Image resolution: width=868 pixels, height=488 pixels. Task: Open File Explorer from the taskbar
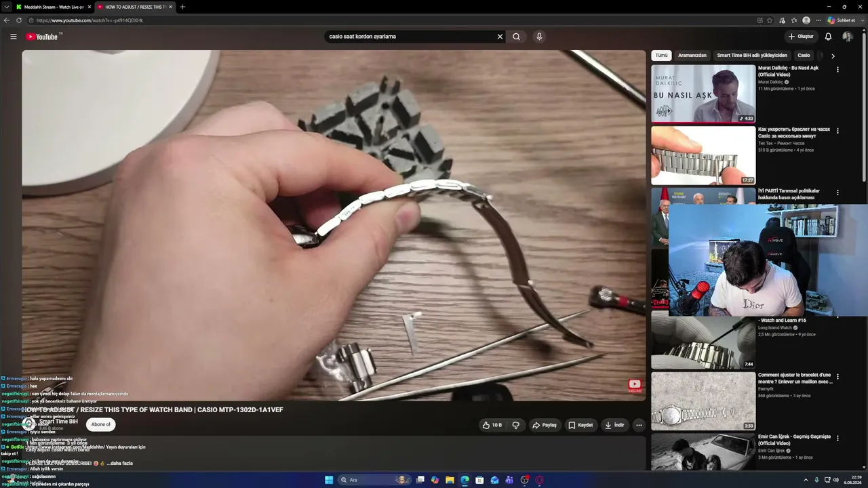(450, 480)
